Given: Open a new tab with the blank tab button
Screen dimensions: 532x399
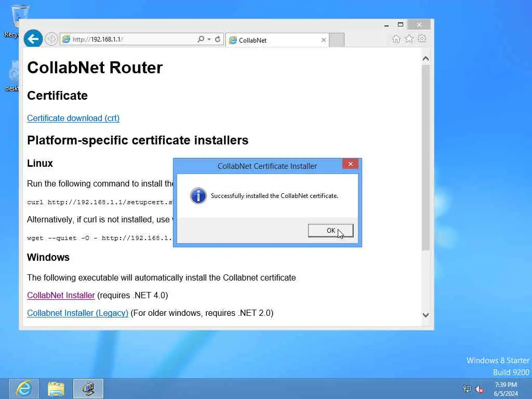Looking at the screenshot, I should click(337, 40).
